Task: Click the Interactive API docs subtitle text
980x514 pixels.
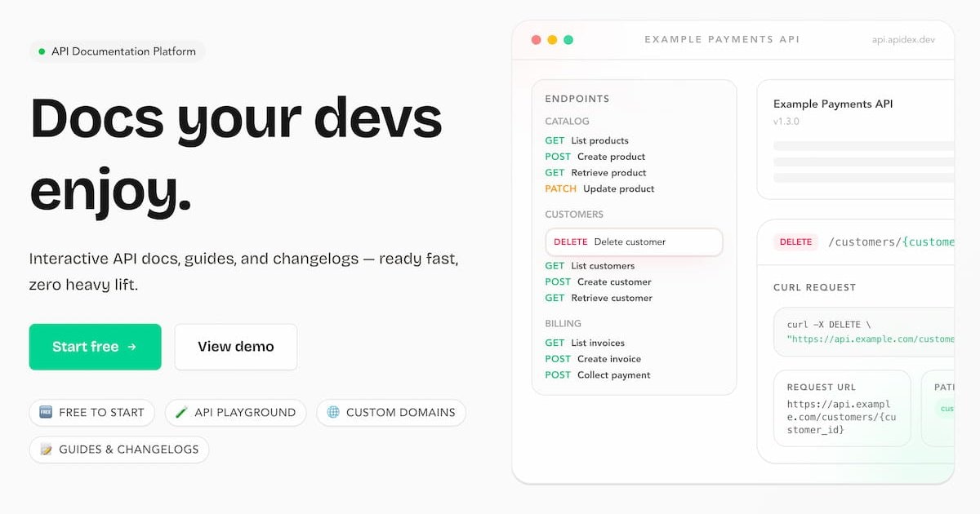Action: pyautogui.click(x=244, y=273)
